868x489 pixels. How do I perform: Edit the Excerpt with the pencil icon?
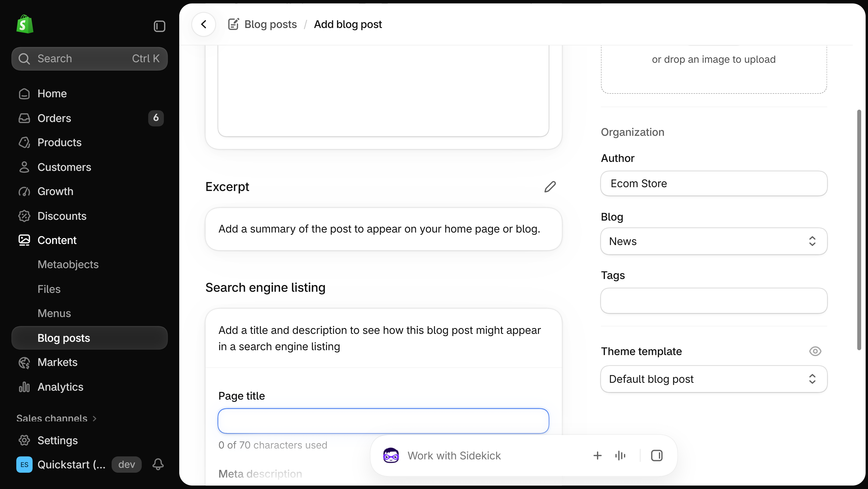coord(550,186)
